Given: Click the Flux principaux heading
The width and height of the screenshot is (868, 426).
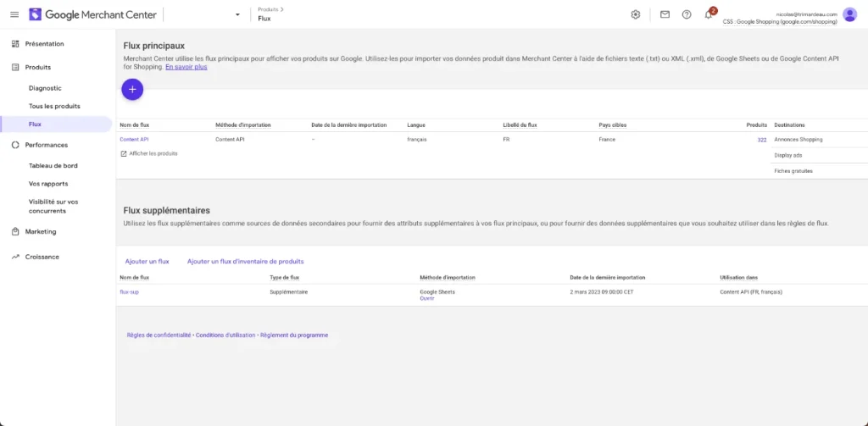Looking at the screenshot, I should coord(154,46).
